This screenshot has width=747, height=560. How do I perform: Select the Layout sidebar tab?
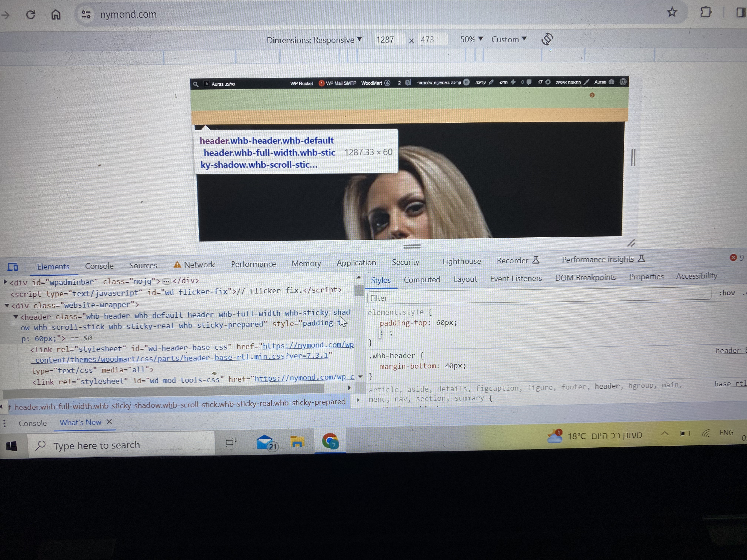click(465, 279)
